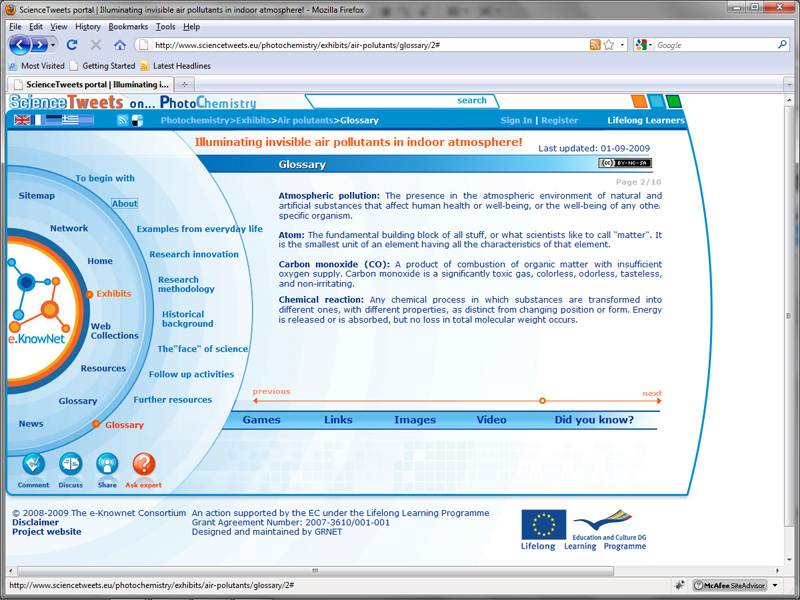The width and height of the screenshot is (800, 600).
Task: Open the View menu
Action: [x=58, y=27]
